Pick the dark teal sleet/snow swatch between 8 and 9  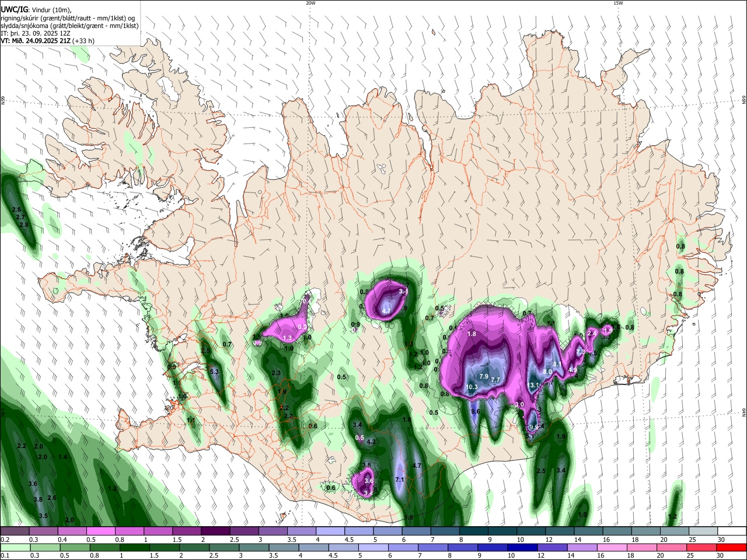pyautogui.click(x=473, y=531)
